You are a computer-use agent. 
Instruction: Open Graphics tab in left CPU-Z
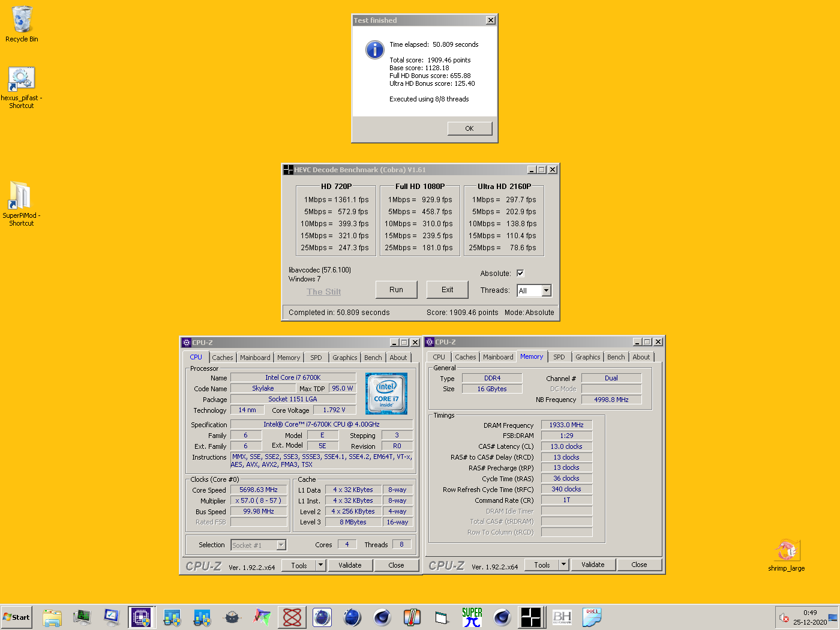(345, 358)
